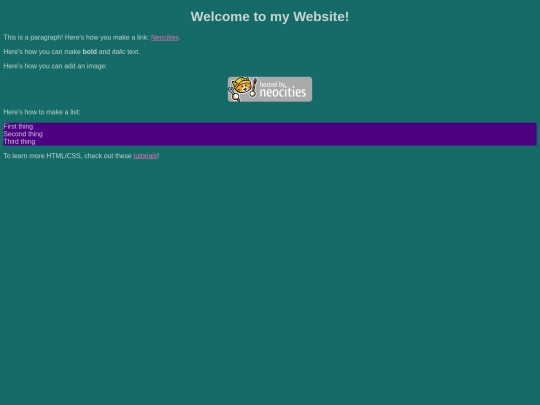540x405 pixels.
Task: Click "This is a paragraph!" text
Action: [x=33, y=38]
